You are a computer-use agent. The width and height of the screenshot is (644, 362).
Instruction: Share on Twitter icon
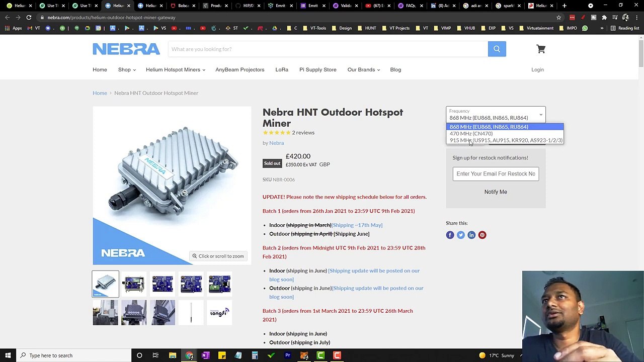[460, 235]
